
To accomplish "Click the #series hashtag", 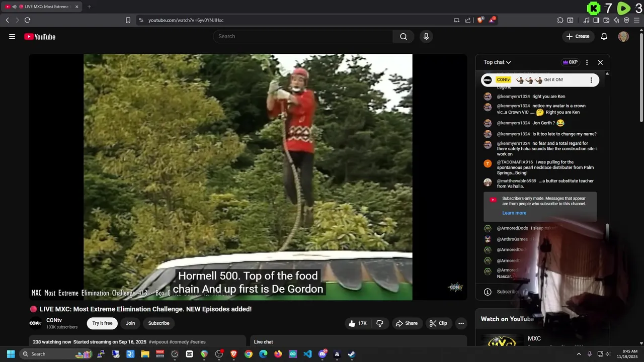I will coord(198,342).
